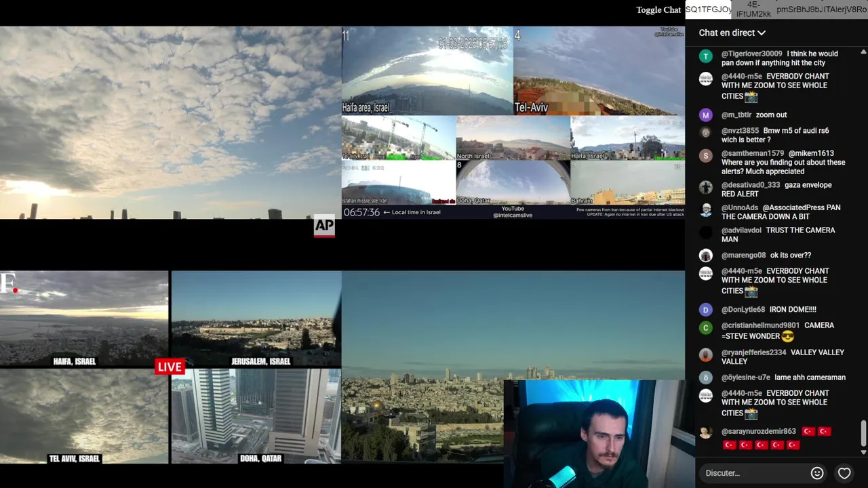Select the North Israel camera feed
Screen dimensions: 868x488
click(513, 138)
